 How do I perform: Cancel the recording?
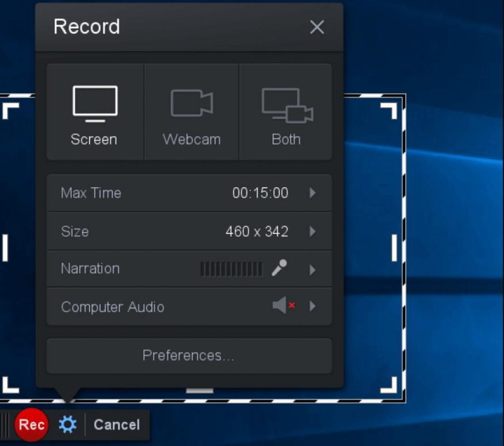(117, 425)
